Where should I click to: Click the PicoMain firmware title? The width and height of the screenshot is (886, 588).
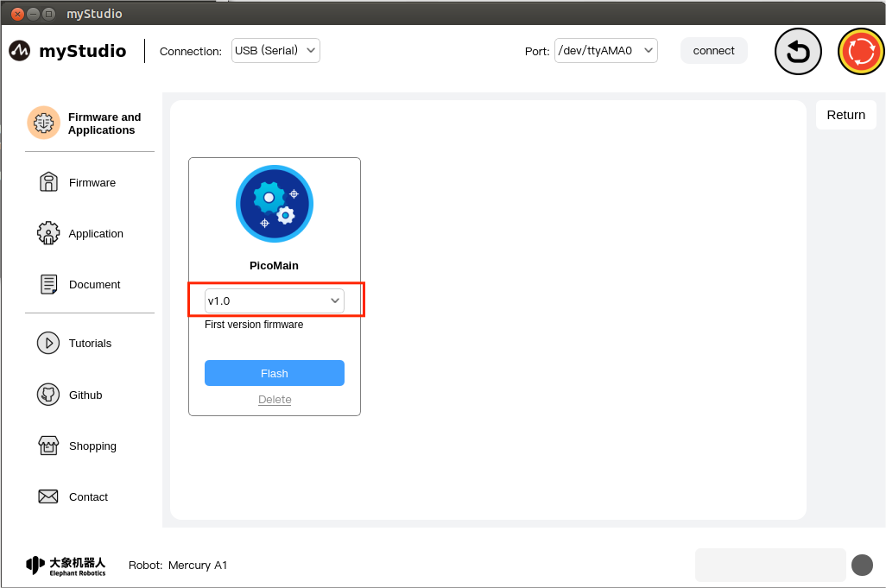274,265
